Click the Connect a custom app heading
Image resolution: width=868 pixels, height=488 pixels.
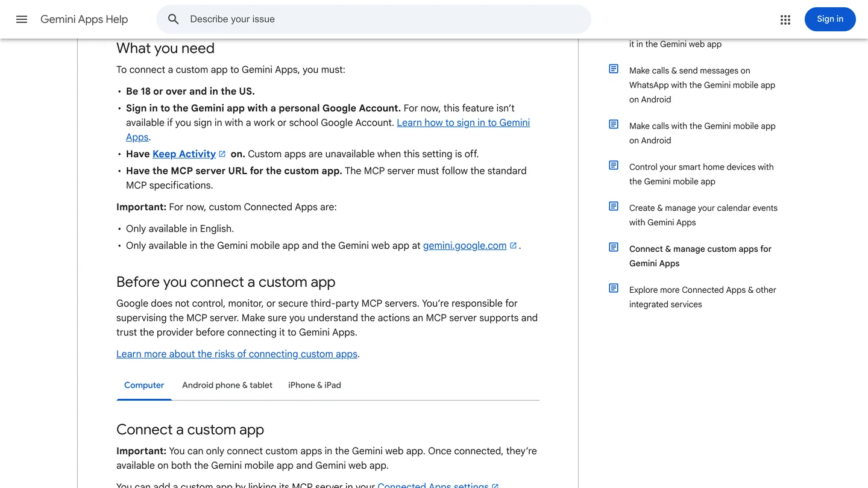tap(190, 430)
